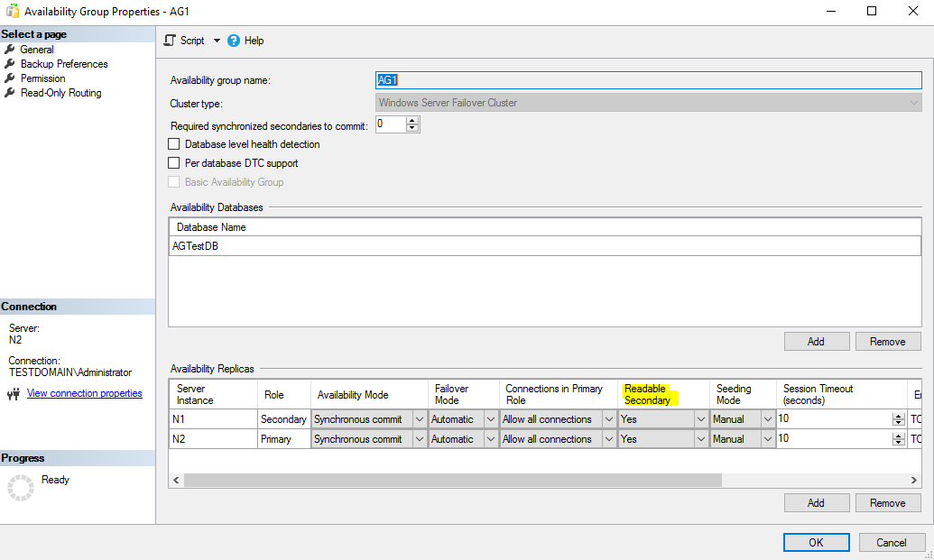Open the Availability Mode dropdown for N1
Screen dimensions: 934x560
pyautogui.click(x=418, y=418)
